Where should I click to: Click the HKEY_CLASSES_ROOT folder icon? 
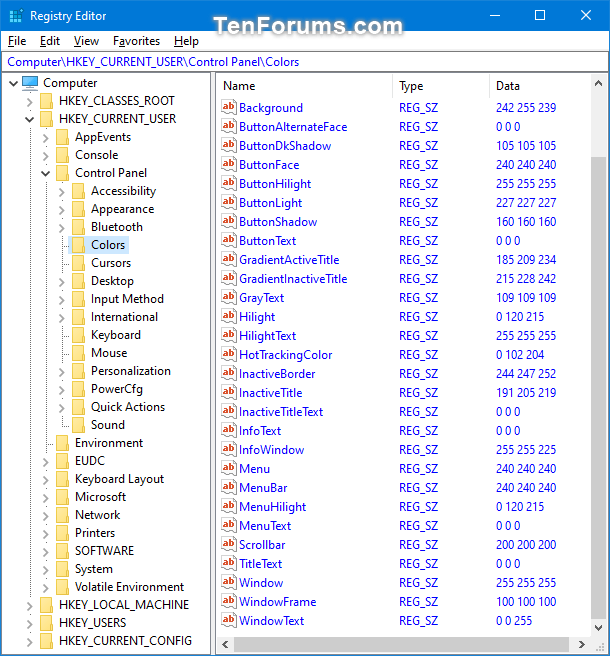[46, 101]
